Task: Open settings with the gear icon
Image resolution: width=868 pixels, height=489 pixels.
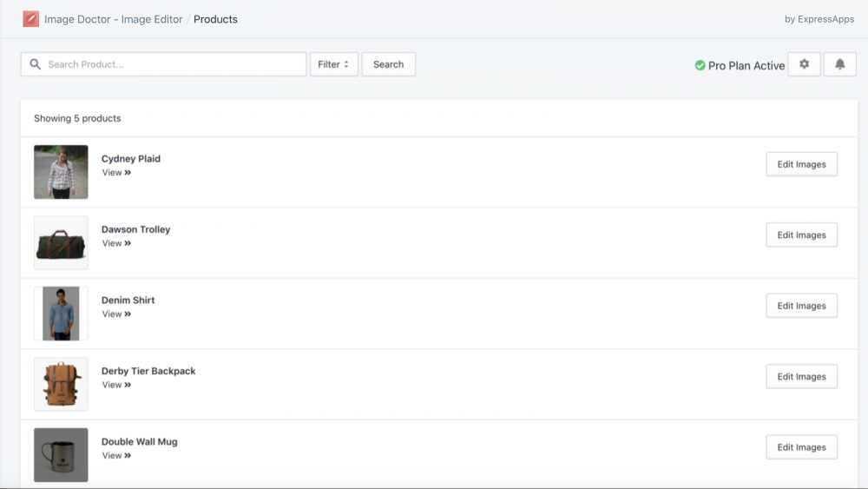Action: pyautogui.click(x=804, y=64)
